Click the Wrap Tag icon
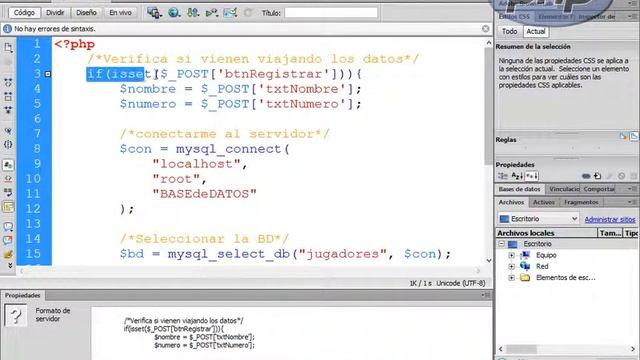The image size is (640, 360). point(8,254)
